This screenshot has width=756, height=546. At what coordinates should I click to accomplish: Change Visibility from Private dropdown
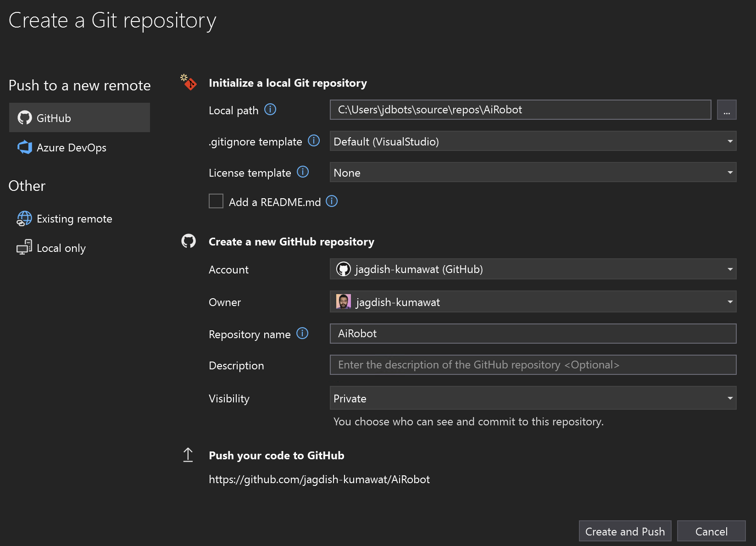coord(729,398)
